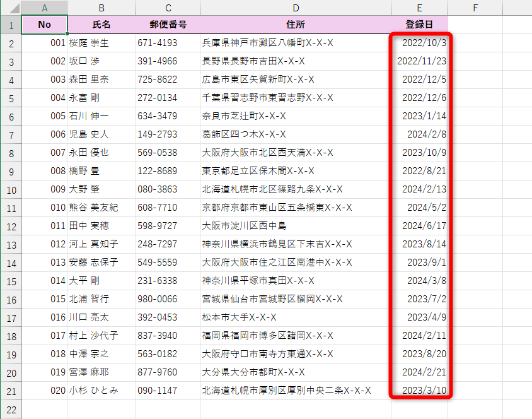Select the address cell for 兵庫県神戸市灘区八幡町X-X-X
This screenshot has width=532, height=419.
pyautogui.click(x=296, y=43)
